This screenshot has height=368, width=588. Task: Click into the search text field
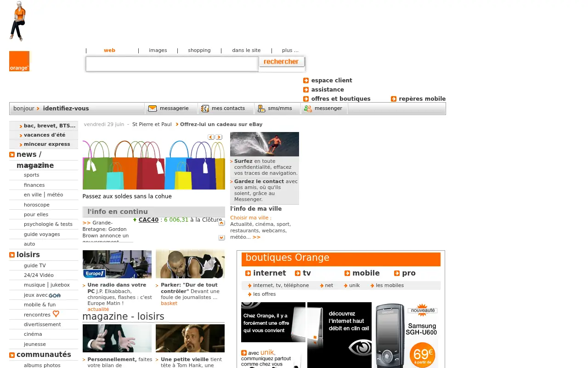point(172,64)
